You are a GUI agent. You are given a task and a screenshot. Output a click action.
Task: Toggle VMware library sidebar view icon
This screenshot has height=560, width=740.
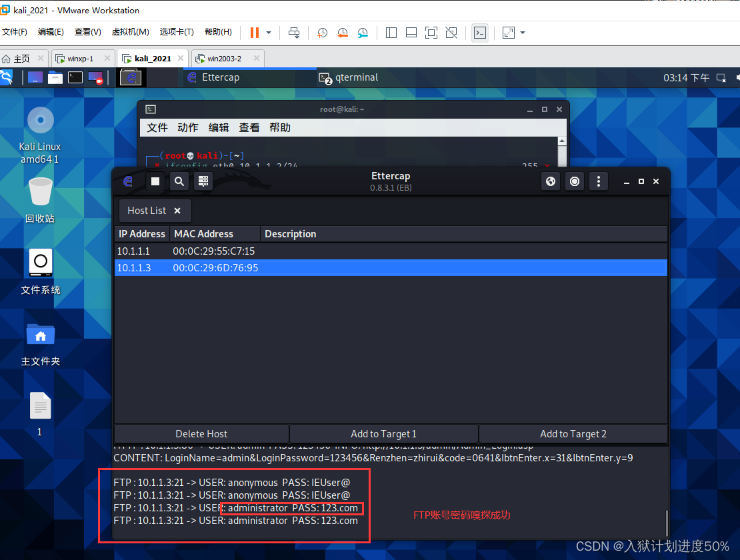tap(391, 33)
